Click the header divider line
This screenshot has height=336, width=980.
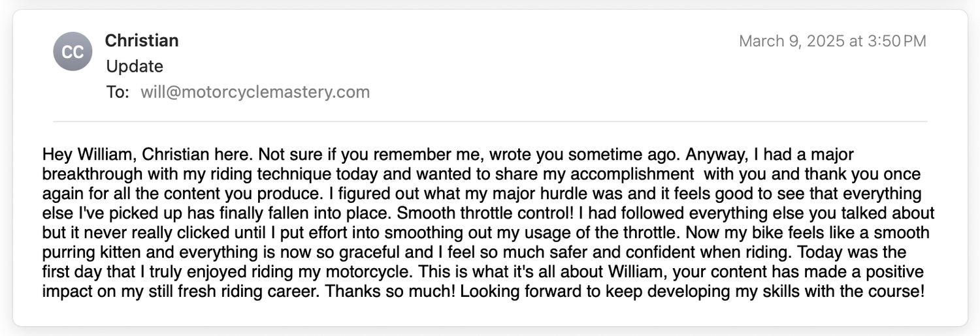click(x=490, y=121)
